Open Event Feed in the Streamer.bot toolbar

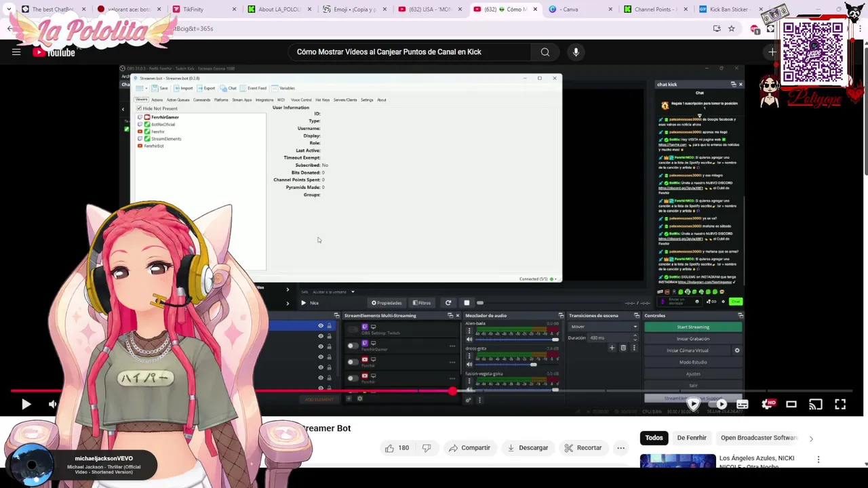[253, 88]
